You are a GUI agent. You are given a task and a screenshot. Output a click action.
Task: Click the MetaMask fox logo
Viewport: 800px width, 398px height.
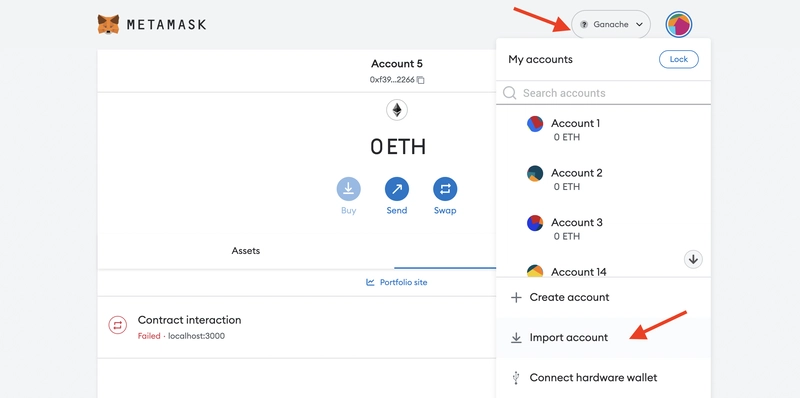[x=108, y=24]
